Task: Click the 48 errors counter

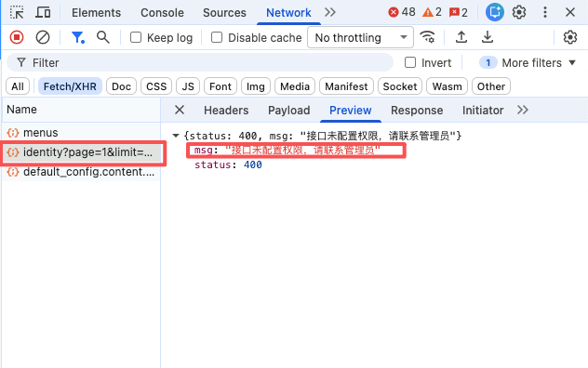Action: tap(402, 12)
